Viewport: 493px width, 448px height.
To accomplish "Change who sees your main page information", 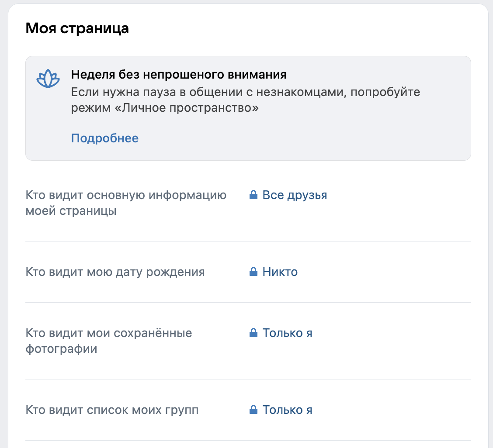I will point(294,195).
